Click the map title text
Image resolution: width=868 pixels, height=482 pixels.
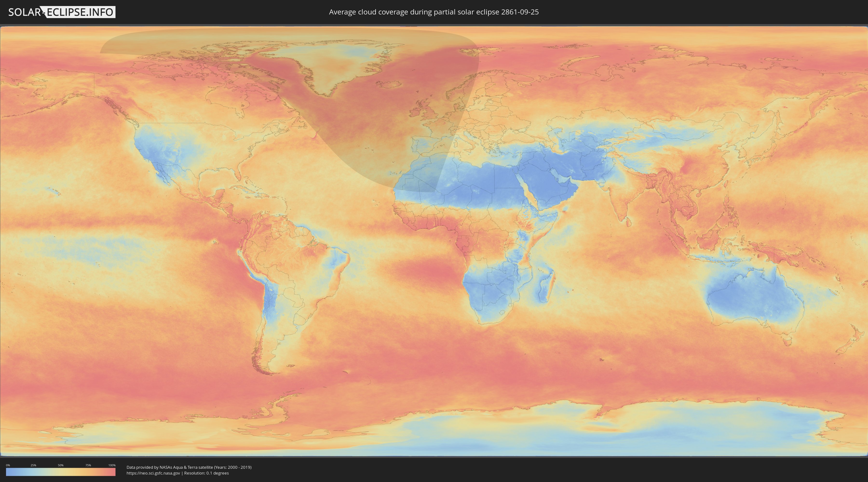pos(434,12)
